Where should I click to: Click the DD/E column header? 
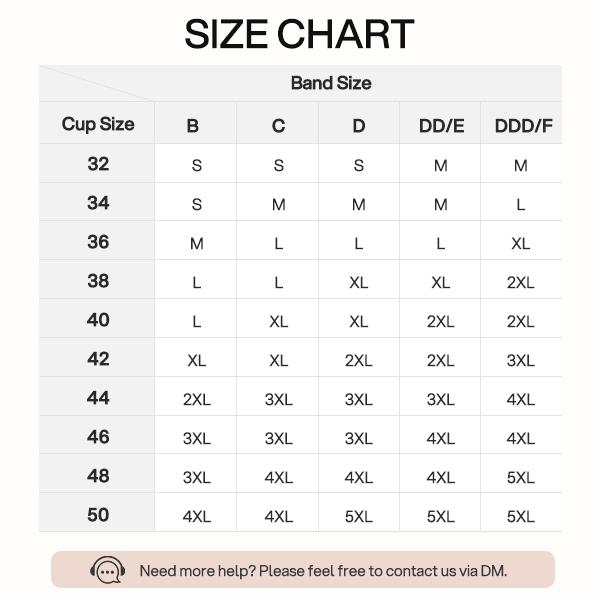[440, 126]
